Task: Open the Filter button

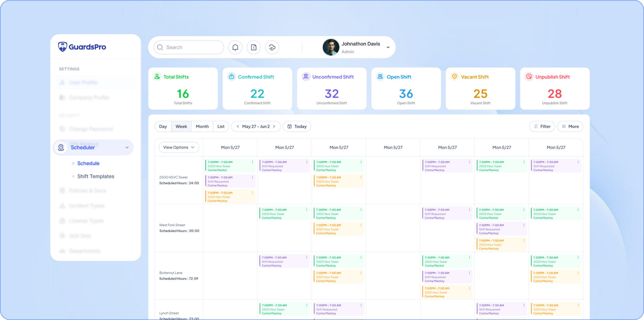Action: pyautogui.click(x=542, y=126)
